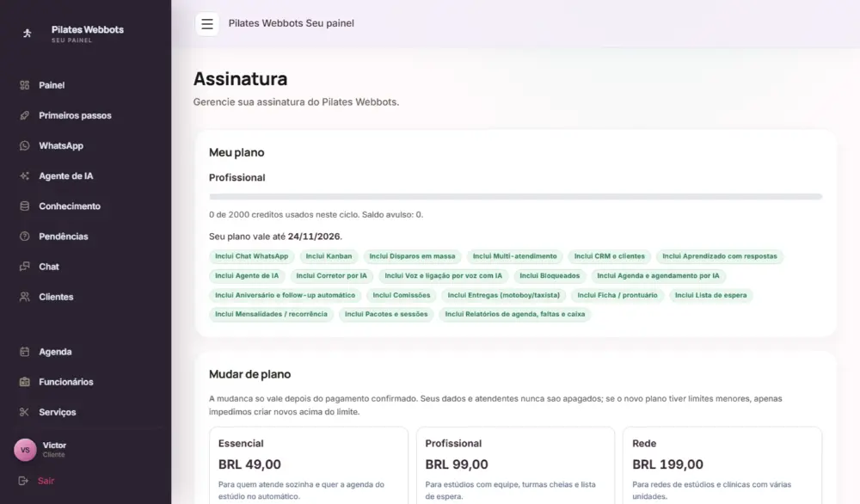
Task: Click the Victor user name
Action: [54, 446]
